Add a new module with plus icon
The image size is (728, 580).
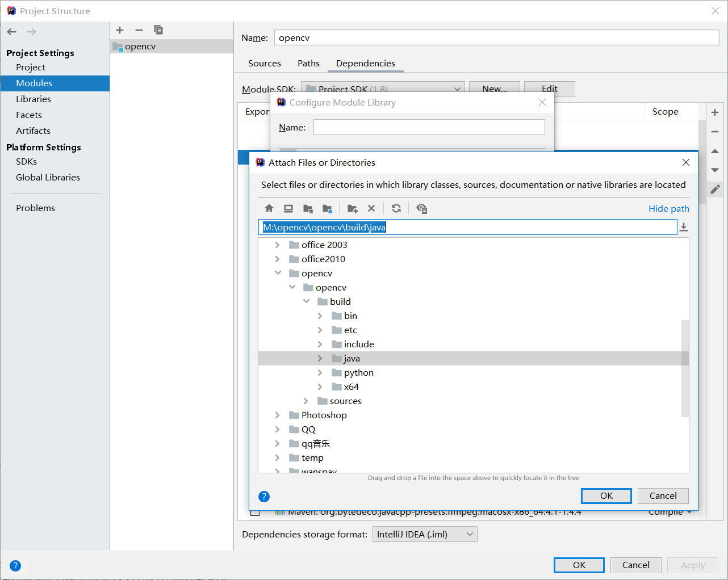point(120,30)
